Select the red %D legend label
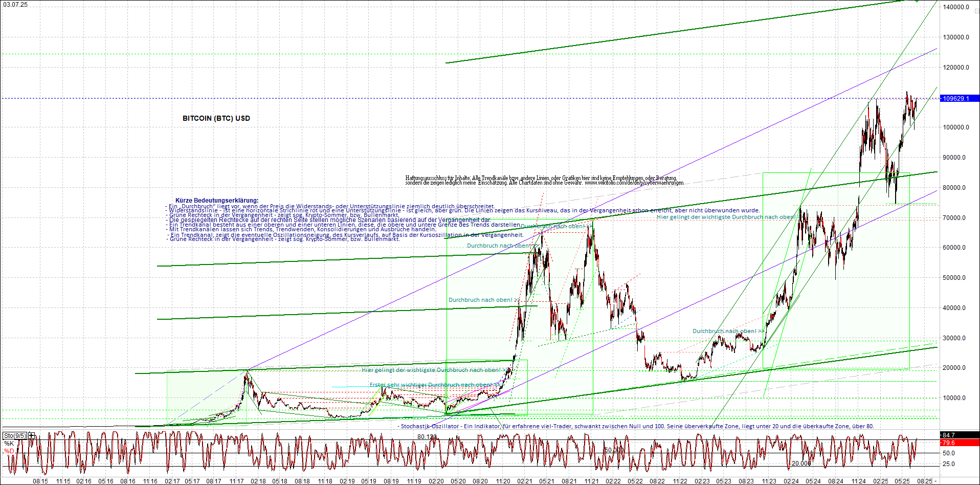Viewport: 980px width, 485px height. (x=9, y=451)
